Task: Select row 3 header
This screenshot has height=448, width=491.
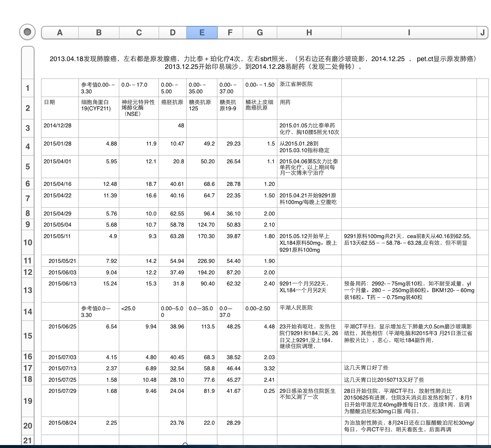Action: tap(28, 128)
